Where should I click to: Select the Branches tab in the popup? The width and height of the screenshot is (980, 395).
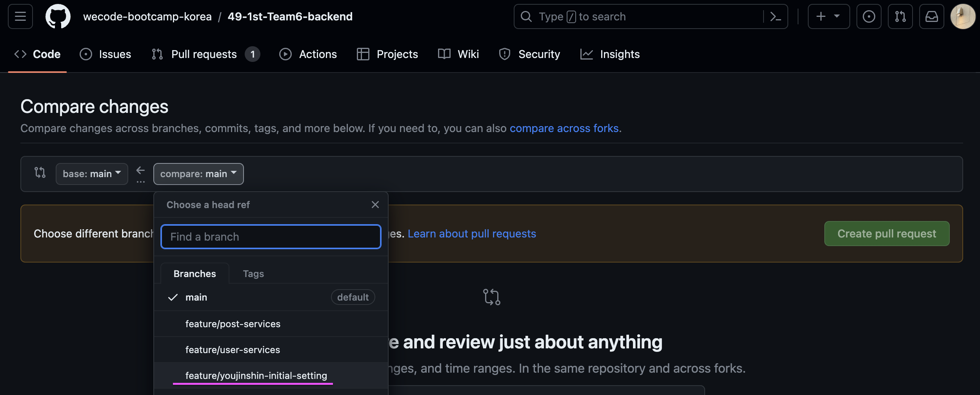point(195,274)
